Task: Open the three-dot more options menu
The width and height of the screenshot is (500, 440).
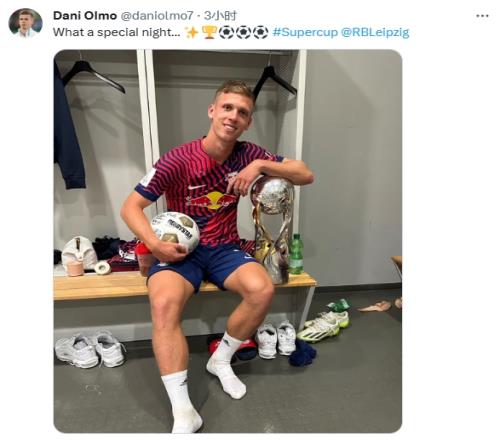Action: click(482, 16)
